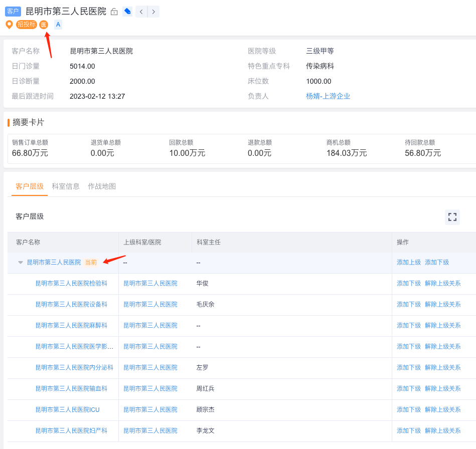Click 添加下级 in the 检验科 row
This screenshot has width=476, height=449.
pyautogui.click(x=408, y=284)
